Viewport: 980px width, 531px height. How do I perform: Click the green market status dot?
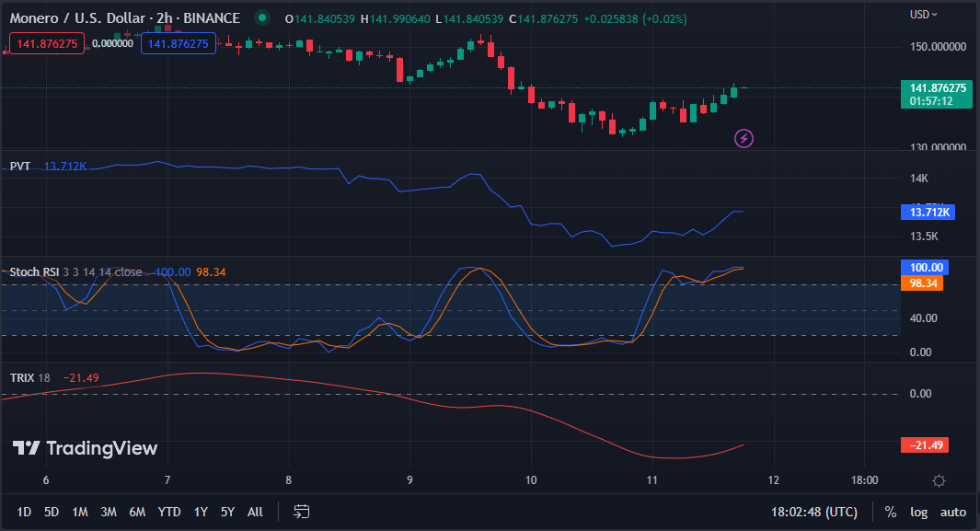coord(262,18)
